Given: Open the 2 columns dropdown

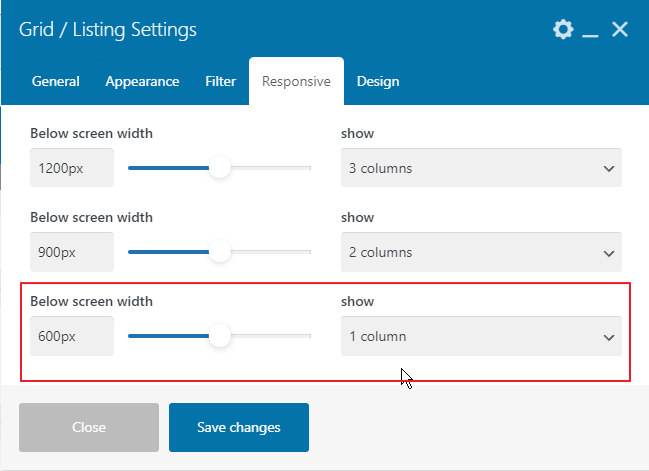Looking at the screenshot, I should pos(481,252).
